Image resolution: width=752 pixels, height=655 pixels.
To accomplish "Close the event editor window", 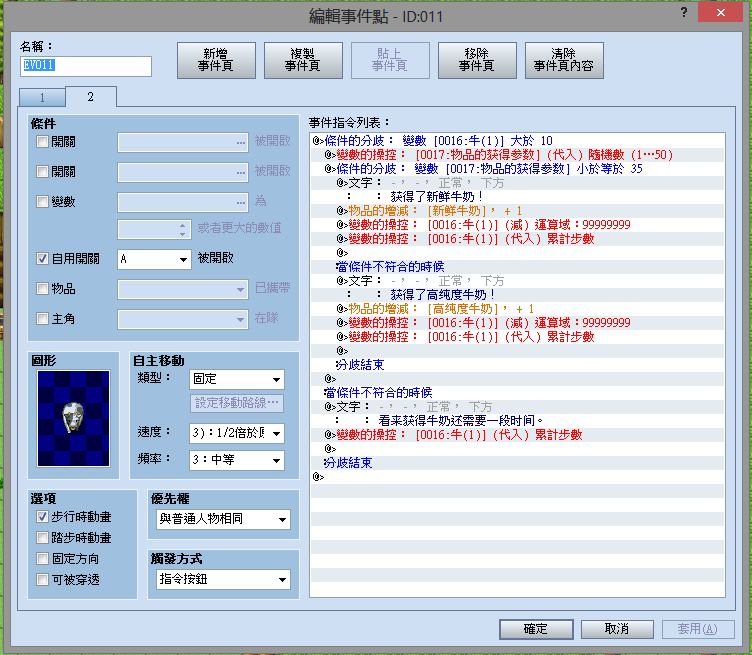I will point(720,12).
